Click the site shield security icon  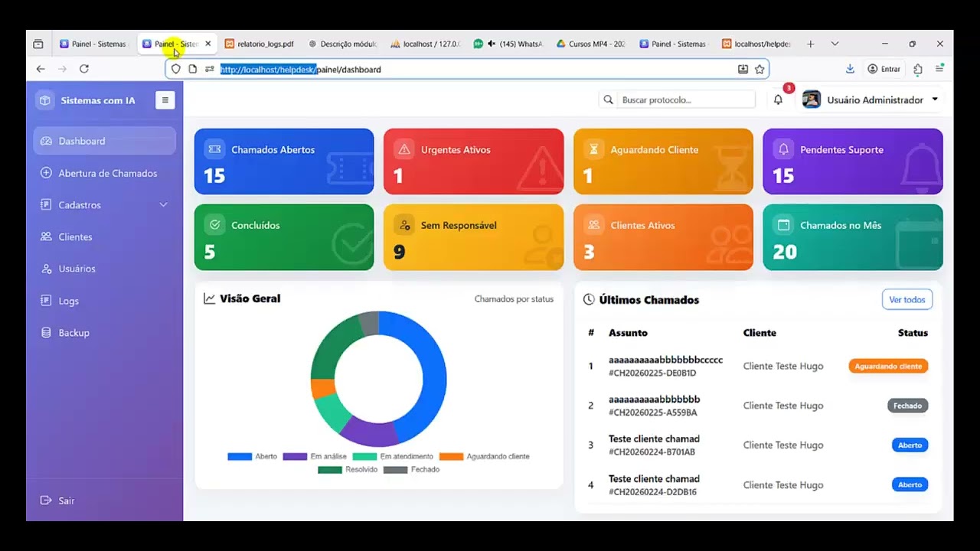[176, 69]
